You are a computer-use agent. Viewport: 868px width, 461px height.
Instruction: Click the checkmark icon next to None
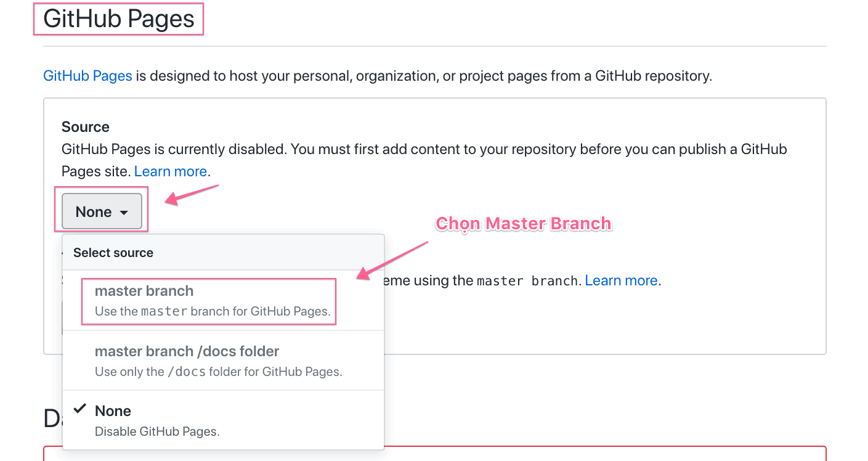pyautogui.click(x=79, y=409)
